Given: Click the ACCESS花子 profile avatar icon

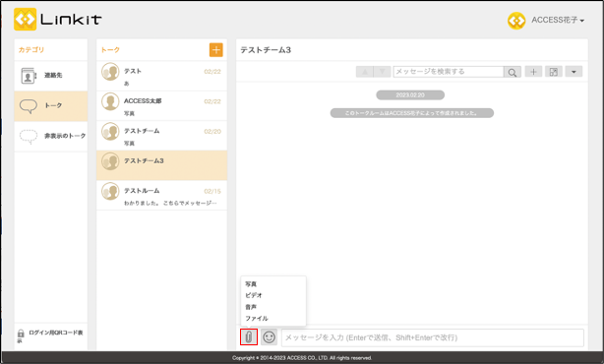Looking at the screenshot, I should coord(516,21).
